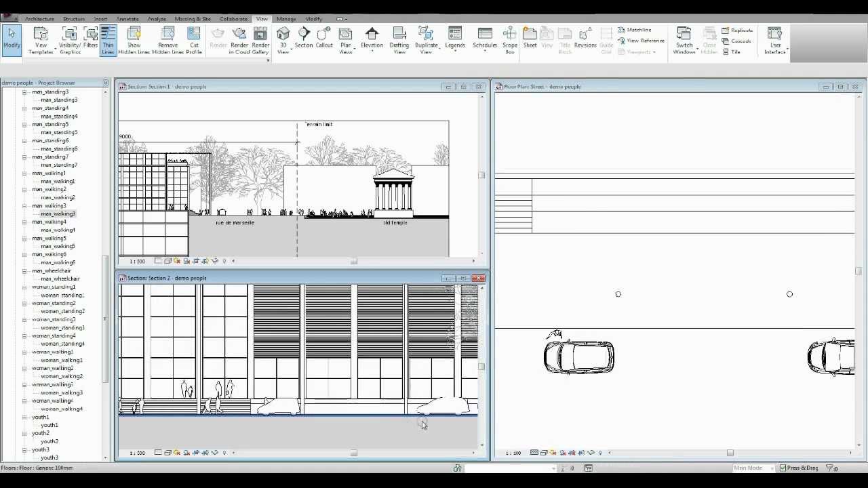Open Render Gallery
The width and height of the screenshot is (868, 488).
[x=260, y=40]
